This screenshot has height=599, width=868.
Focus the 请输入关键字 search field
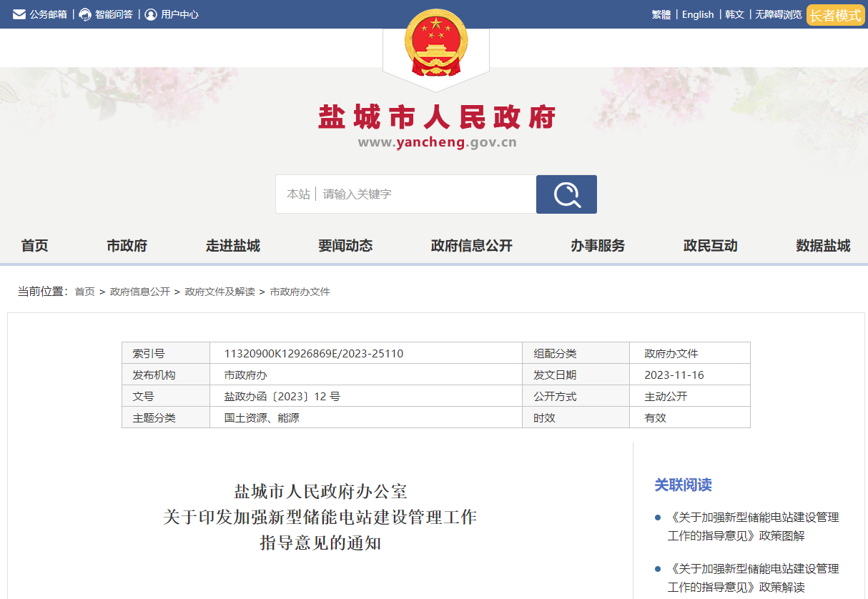coord(425,194)
